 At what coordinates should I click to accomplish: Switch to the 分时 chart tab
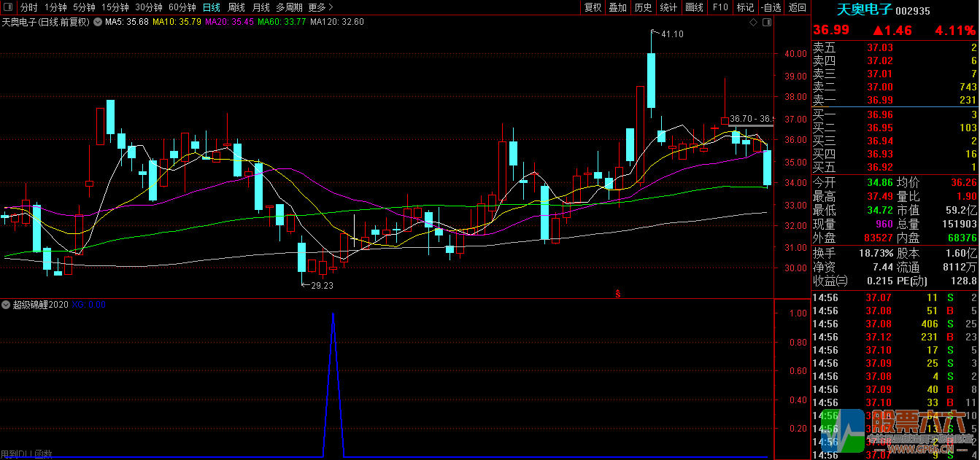click(x=28, y=7)
